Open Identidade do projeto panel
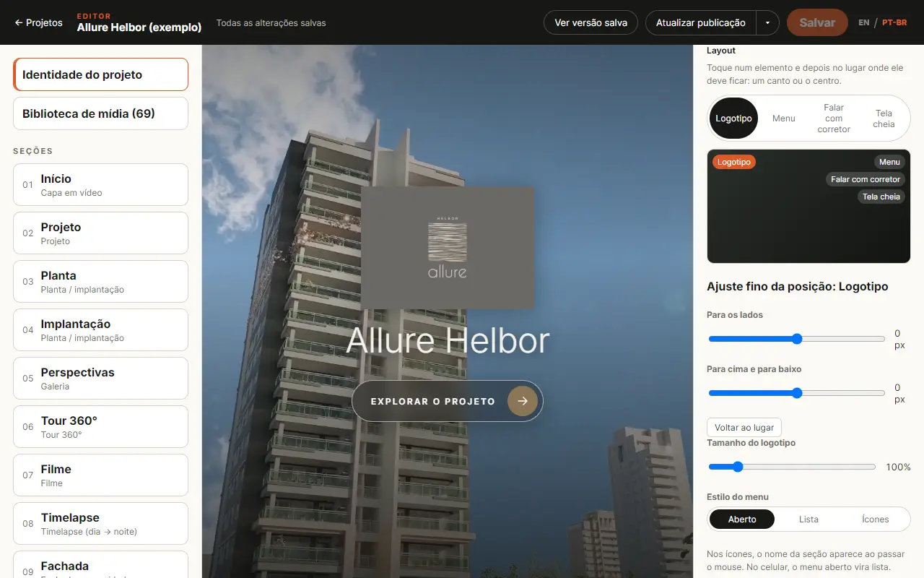Image resolution: width=924 pixels, height=578 pixels. pos(100,74)
